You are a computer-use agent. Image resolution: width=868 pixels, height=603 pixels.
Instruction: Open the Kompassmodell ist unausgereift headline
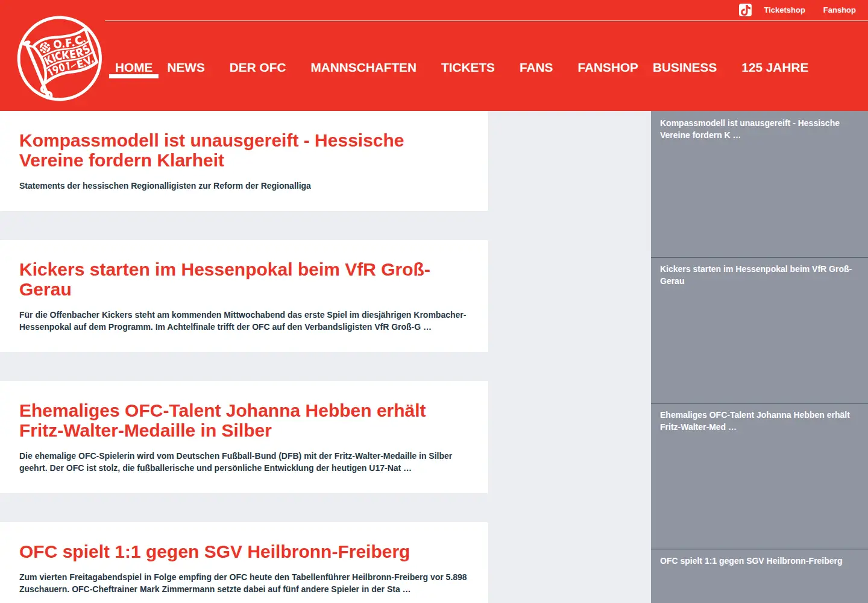point(212,150)
